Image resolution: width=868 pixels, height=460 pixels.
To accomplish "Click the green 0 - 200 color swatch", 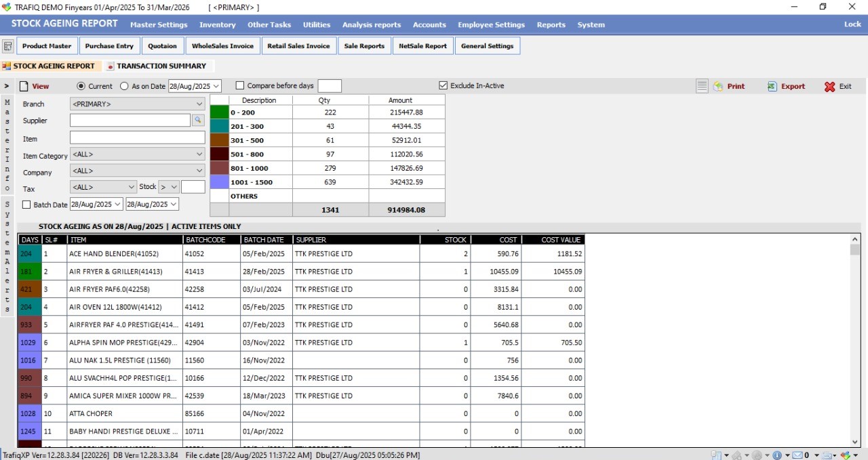I will [x=219, y=112].
